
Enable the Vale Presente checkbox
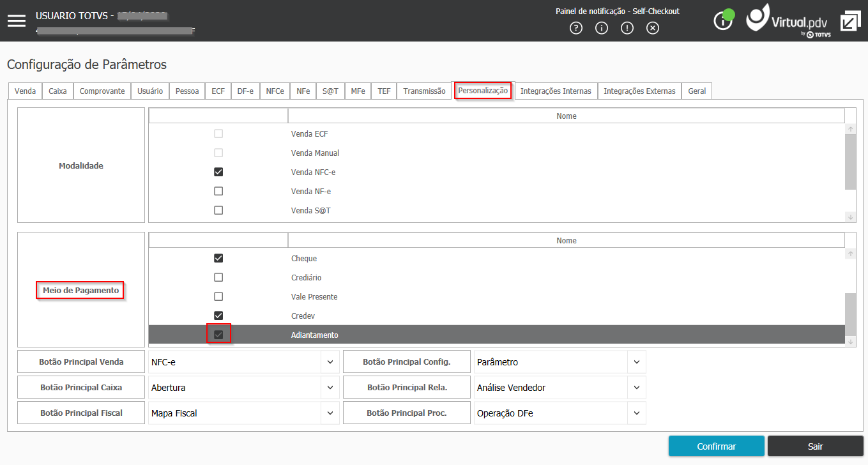click(218, 297)
